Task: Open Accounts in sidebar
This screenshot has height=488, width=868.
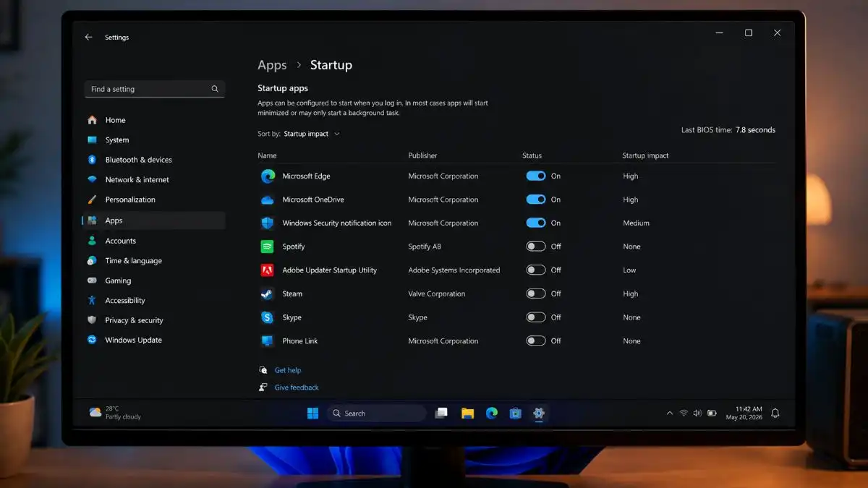Action: click(154, 241)
